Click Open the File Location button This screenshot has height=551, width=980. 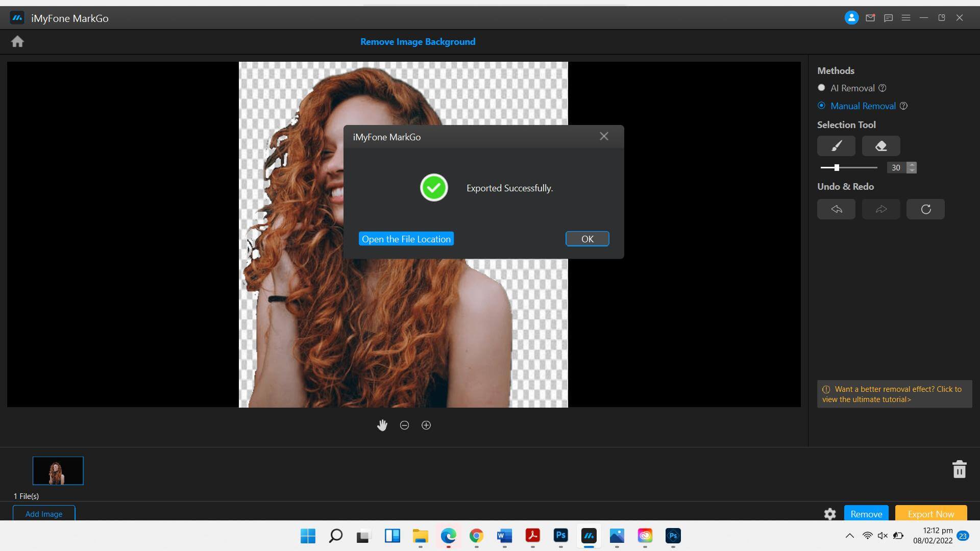tap(406, 238)
